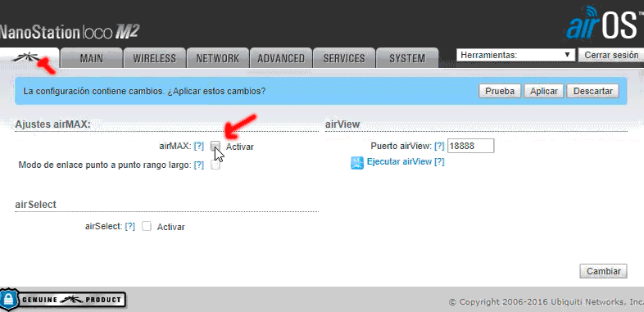The height and width of the screenshot is (312, 644).
Task: Click the Cerrar sesión button
Action: pyautogui.click(x=611, y=55)
